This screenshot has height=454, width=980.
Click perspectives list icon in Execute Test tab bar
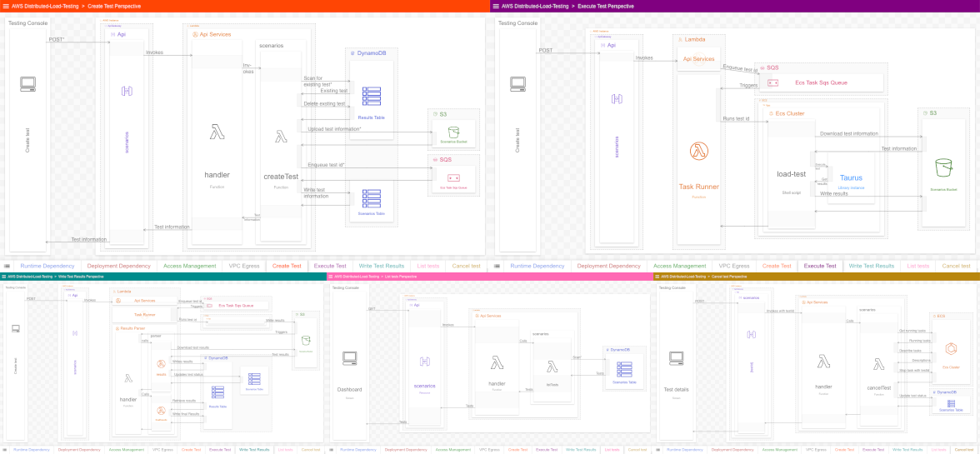click(x=497, y=266)
